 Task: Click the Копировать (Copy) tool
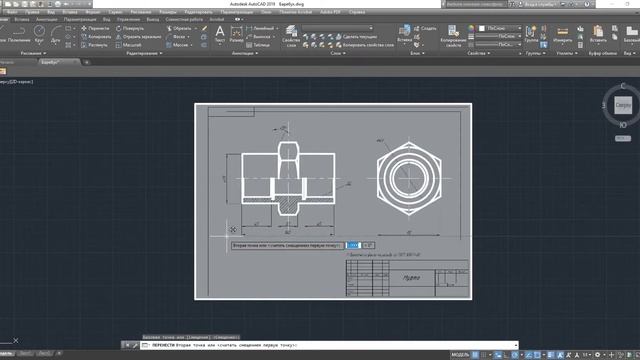[x=96, y=36]
